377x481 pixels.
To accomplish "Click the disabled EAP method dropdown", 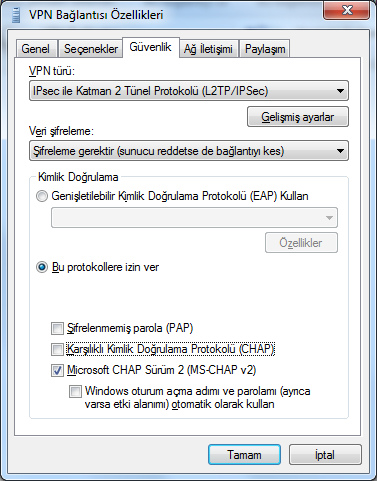I will [194, 218].
